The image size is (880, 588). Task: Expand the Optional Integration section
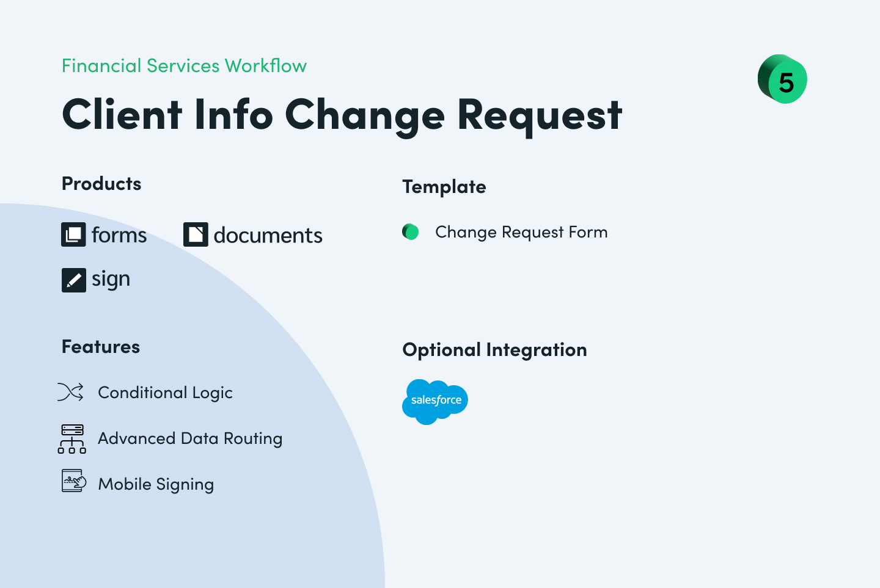click(x=494, y=350)
